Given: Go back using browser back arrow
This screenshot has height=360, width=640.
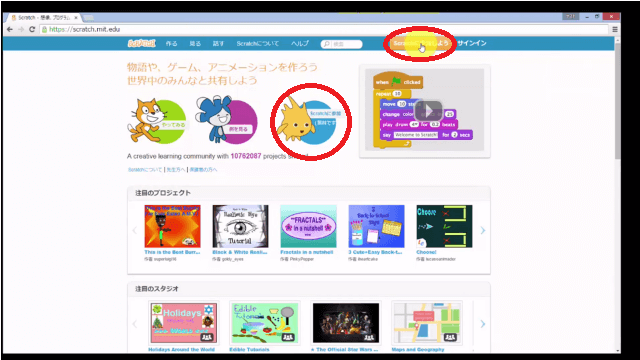Looking at the screenshot, I should (x=10, y=29).
